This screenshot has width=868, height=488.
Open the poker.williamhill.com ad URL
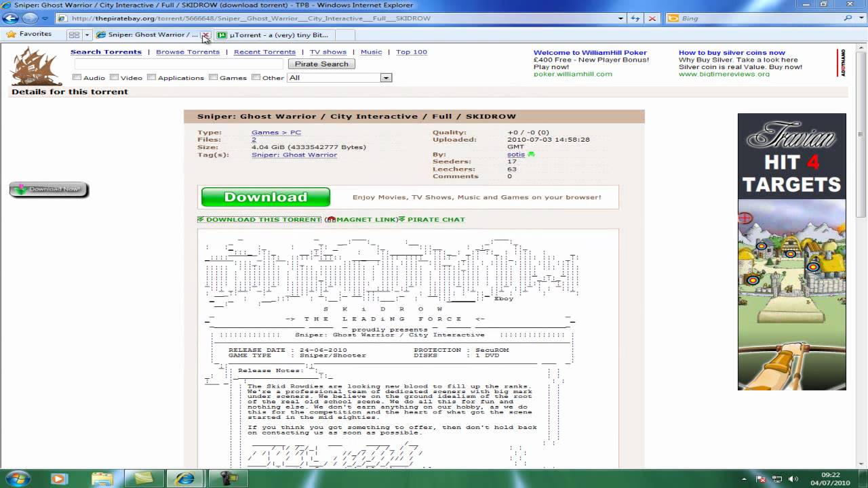[x=572, y=74]
